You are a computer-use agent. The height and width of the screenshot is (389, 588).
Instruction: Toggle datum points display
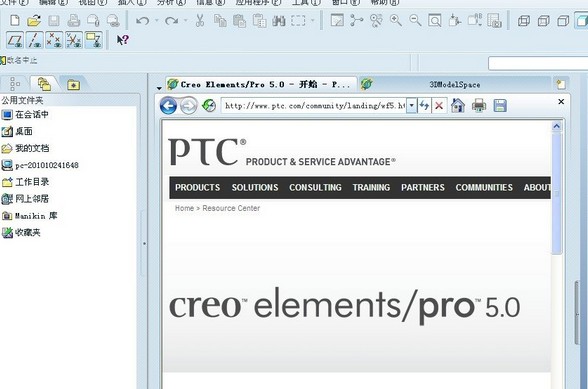(x=54, y=40)
